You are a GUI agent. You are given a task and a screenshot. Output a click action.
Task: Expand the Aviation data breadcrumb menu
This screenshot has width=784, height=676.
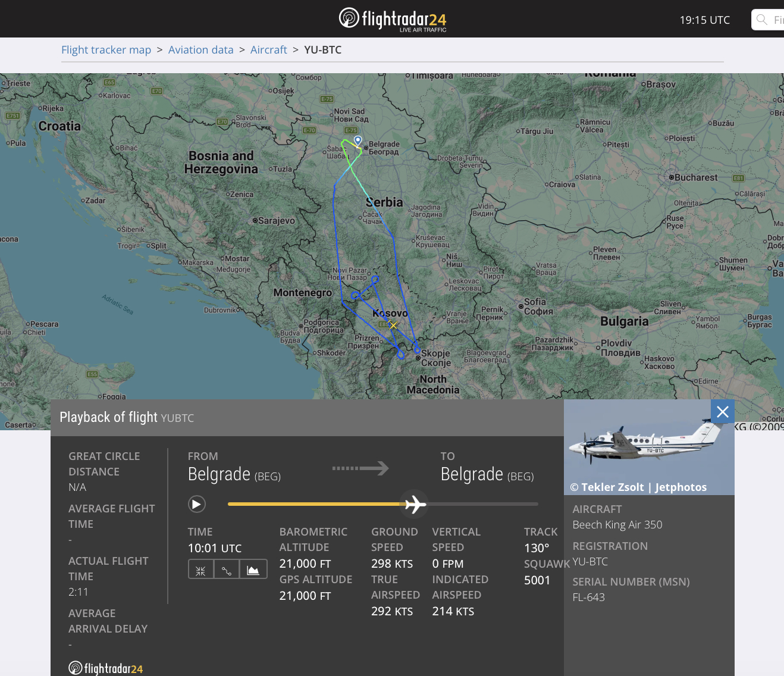coord(201,49)
